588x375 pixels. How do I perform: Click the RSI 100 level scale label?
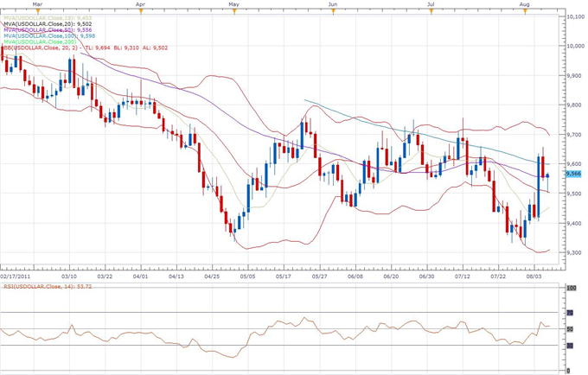click(571, 288)
